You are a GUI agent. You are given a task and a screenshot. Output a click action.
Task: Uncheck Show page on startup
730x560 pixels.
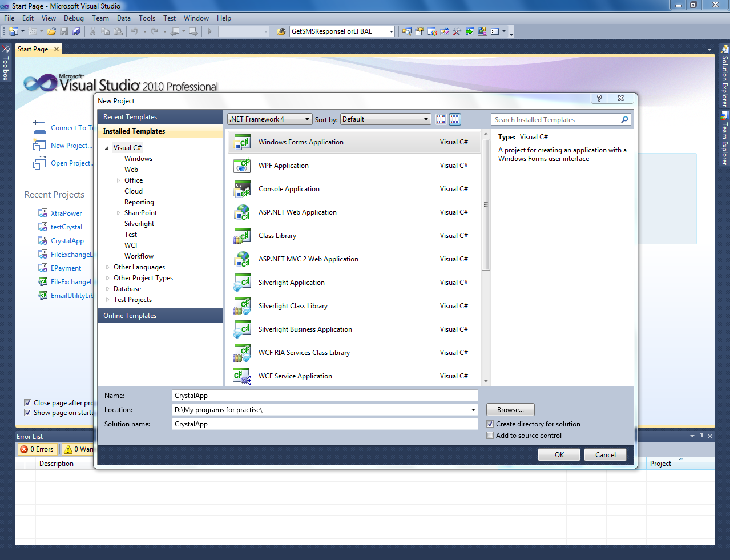pyautogui.click(x=27, y=413)
